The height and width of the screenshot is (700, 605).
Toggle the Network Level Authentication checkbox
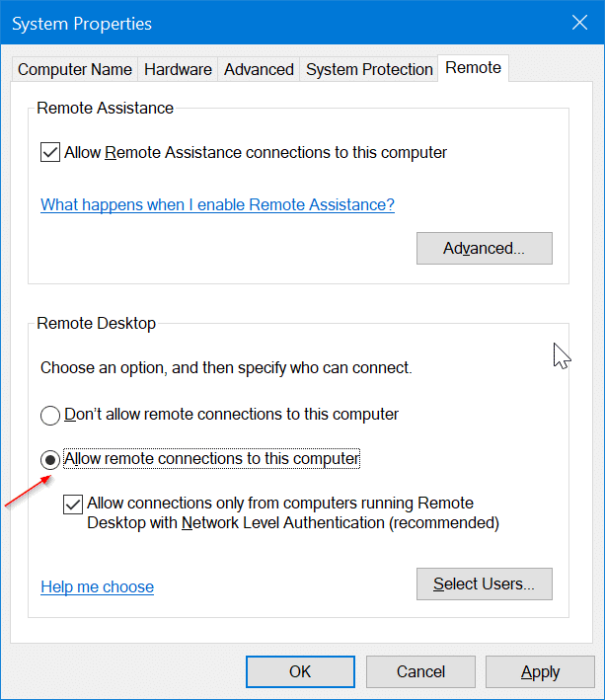click(x=73, y=504)
